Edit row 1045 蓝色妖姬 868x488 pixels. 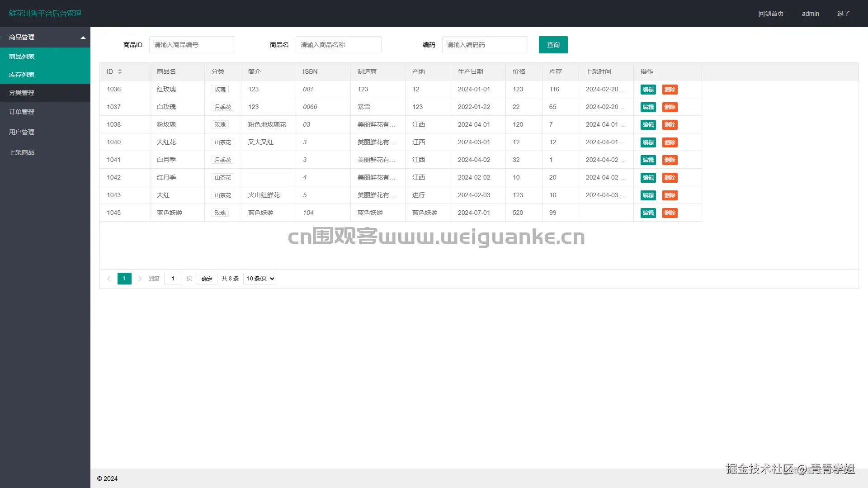click(648, 213)
